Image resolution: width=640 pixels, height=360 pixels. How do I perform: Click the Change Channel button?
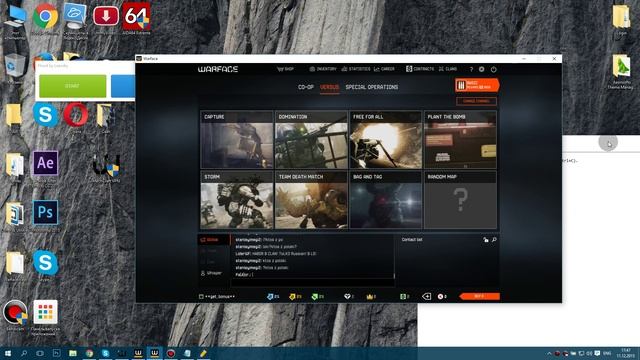click(476, 101)
